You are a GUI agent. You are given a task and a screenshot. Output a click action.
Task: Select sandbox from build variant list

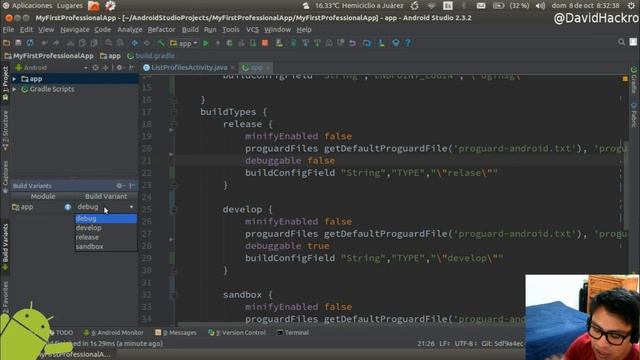point(89,247)
